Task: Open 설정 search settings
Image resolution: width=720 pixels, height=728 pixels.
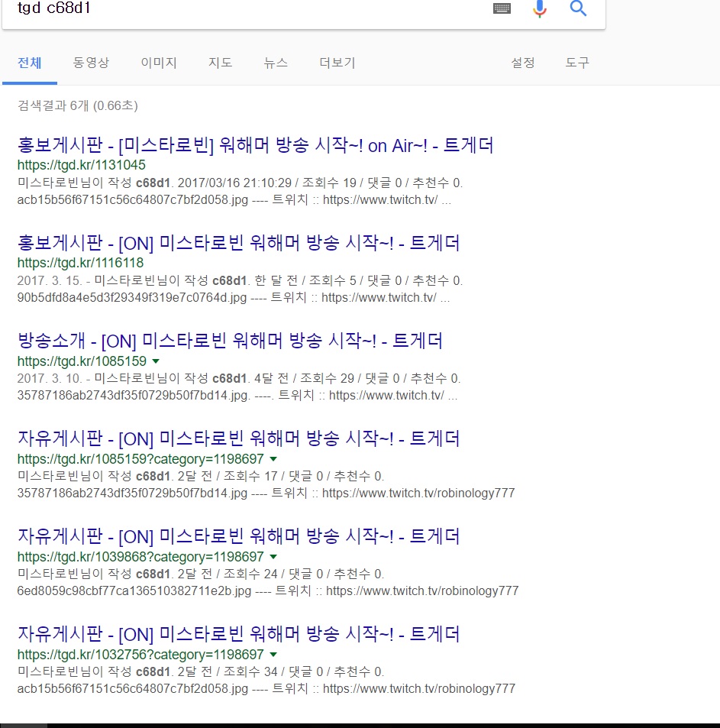Action: 523,63
